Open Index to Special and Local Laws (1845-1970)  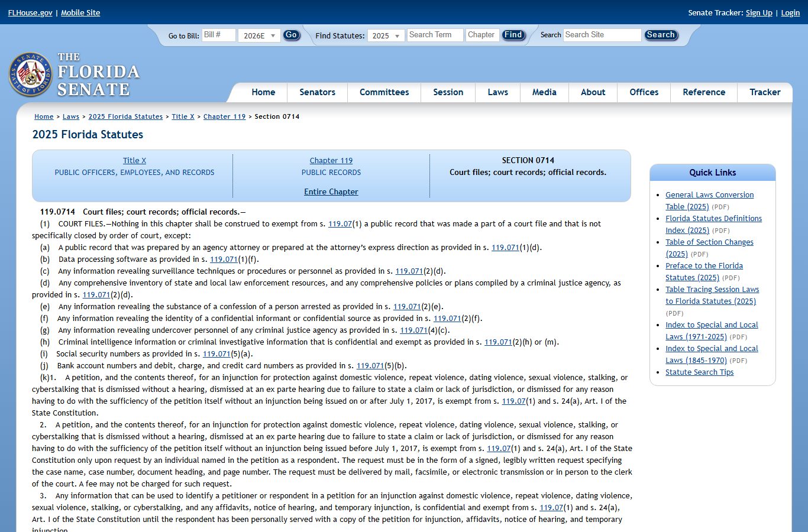pos(712,354)
